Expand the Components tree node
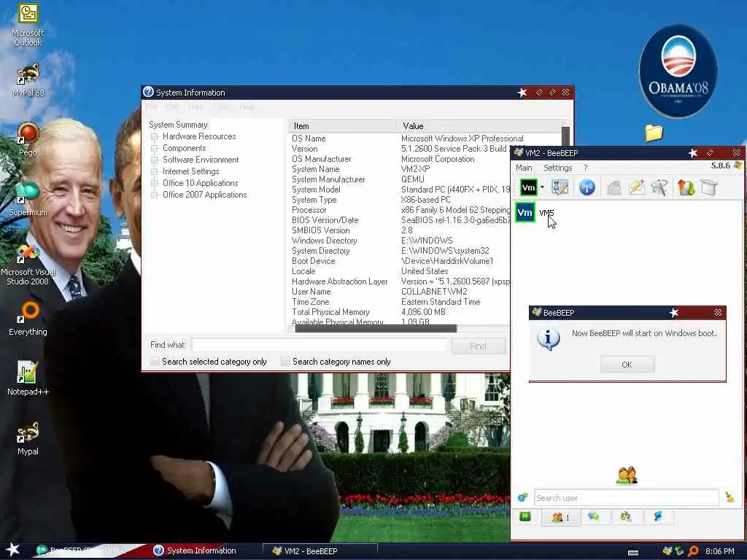Screen dimensions: 747x560 [155, 148]
